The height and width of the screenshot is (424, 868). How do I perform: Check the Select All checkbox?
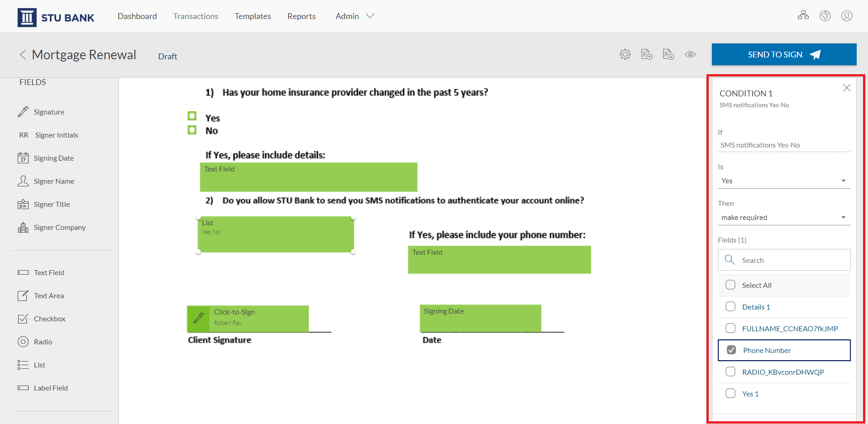pyautogui.click(x=730, y=285)
